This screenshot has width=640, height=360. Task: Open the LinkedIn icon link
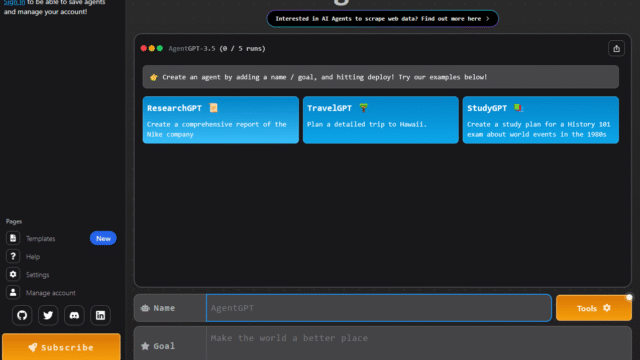coord(100,315)
